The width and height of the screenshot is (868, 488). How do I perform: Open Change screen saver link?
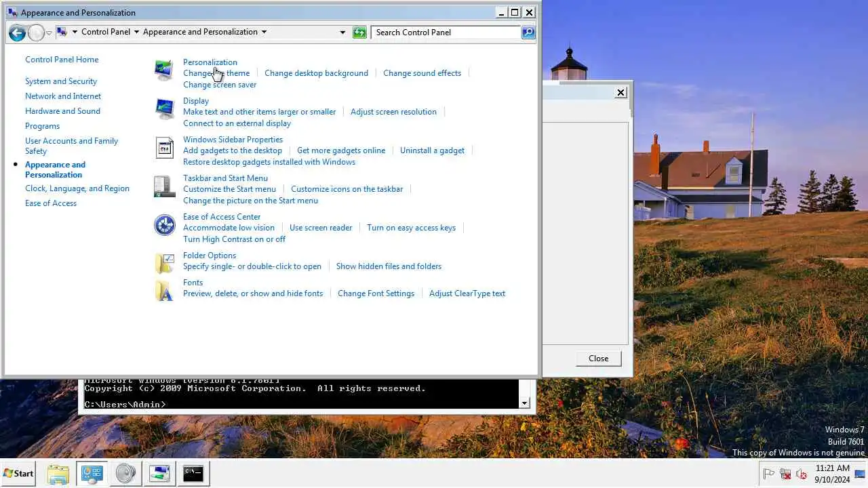click(x=220, y=85)
